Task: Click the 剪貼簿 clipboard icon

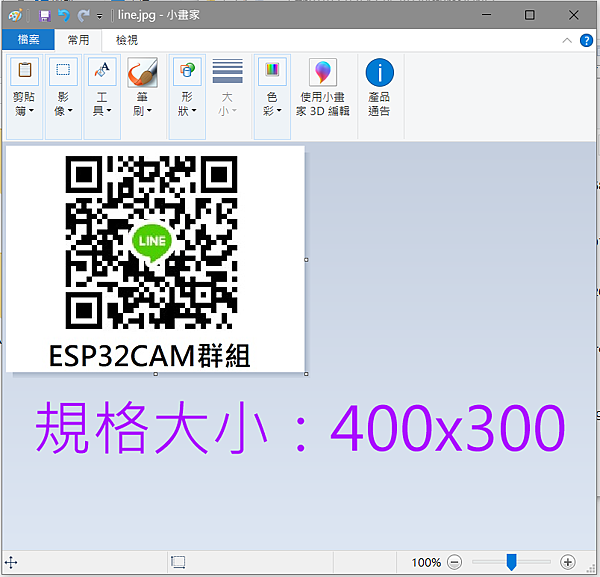Action: pyautogui.click(x=25, y=71)
